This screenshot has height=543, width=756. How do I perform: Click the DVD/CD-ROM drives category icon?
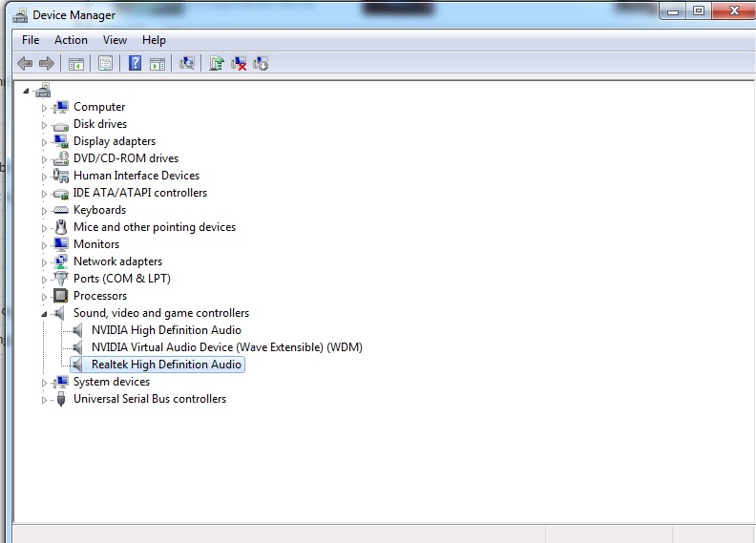click(61, 158)
